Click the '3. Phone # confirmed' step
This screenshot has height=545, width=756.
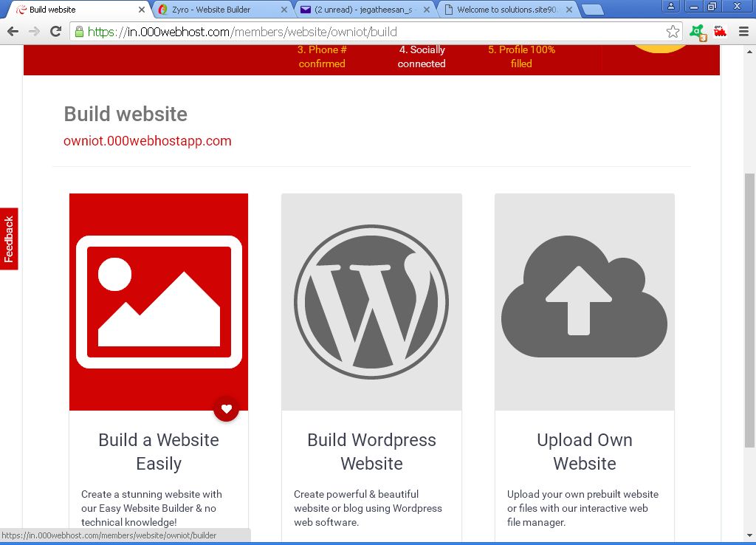322,56
